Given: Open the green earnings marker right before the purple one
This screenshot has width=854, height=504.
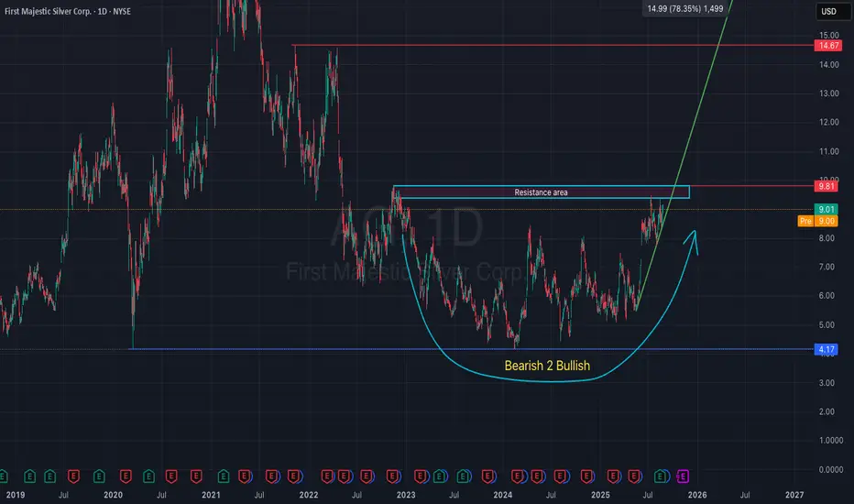Looking at the screenshot, I should click(x=660, y=477).
